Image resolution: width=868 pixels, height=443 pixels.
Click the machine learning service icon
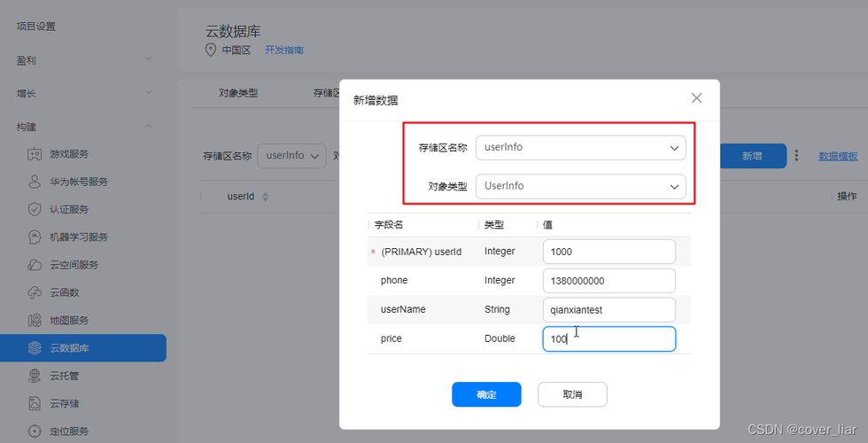35,237
